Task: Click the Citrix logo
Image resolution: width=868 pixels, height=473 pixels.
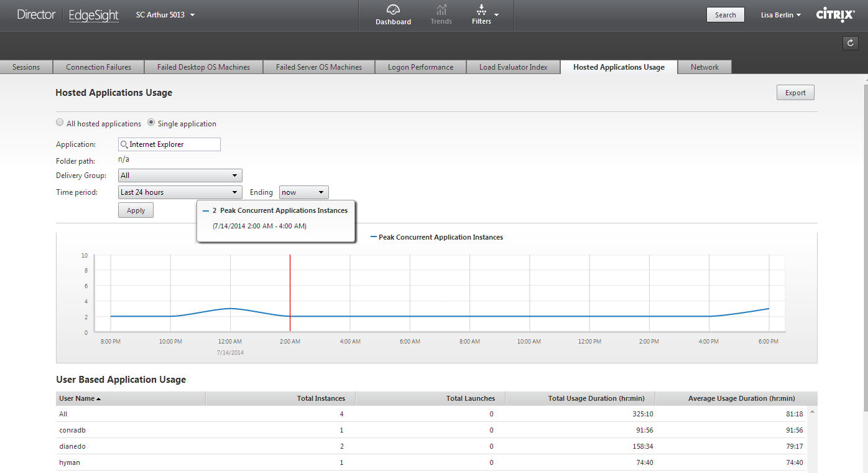Action: (835, 15)
